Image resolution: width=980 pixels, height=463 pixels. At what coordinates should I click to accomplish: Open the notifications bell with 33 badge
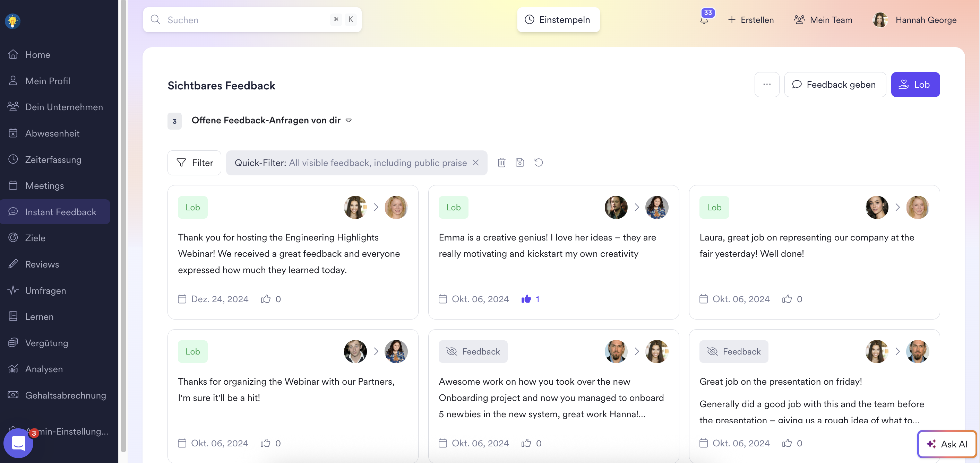[704, 20]
